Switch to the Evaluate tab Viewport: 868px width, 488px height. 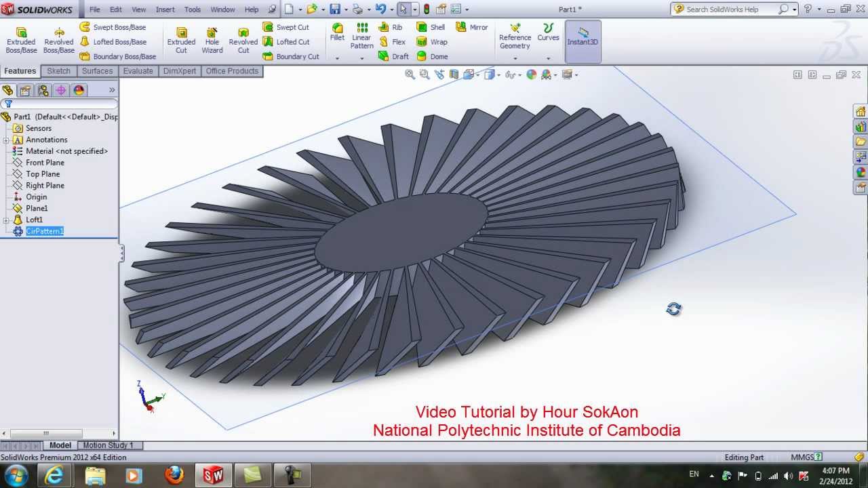click(138, 71)
